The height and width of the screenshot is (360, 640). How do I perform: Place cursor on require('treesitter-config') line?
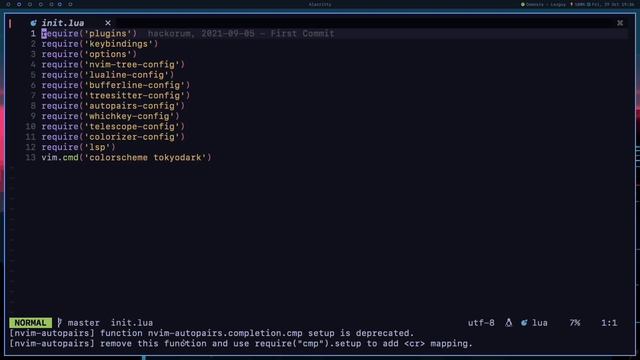pos(116,96)
